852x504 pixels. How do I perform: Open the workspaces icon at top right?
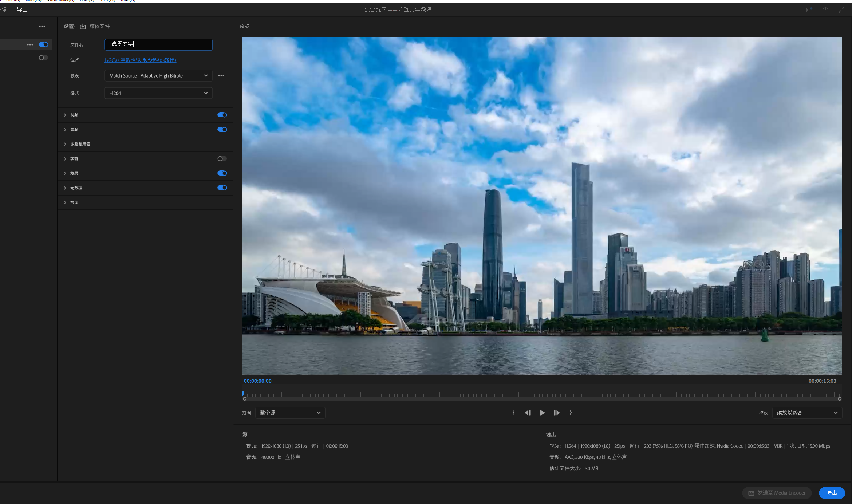tap(809, 10)
